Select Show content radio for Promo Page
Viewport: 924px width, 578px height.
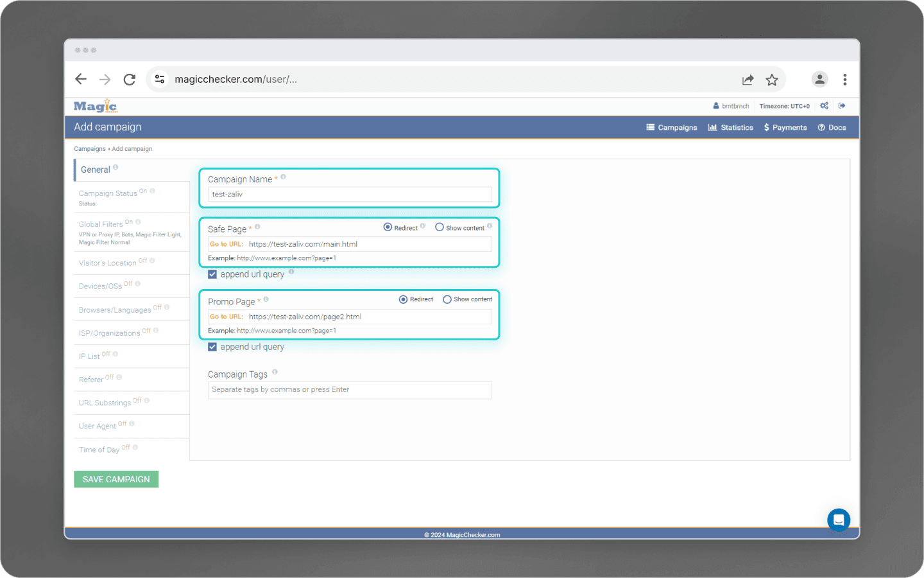[447, 299]
